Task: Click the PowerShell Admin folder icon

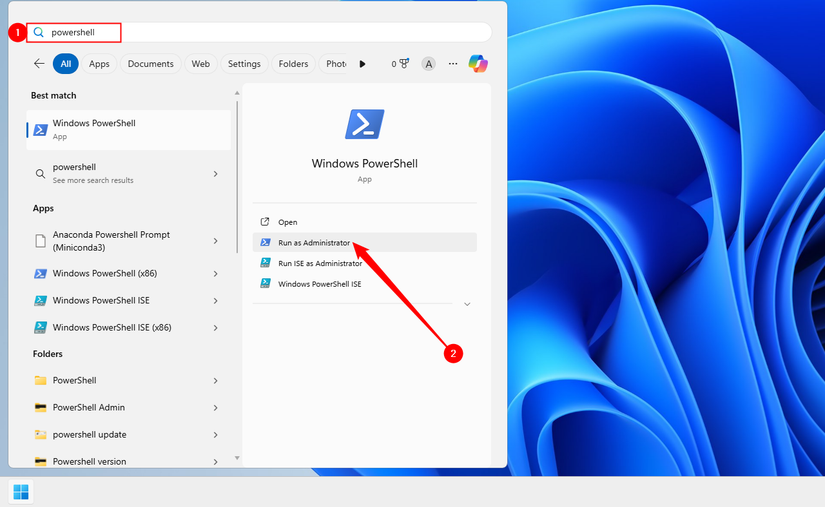Action: click(41, 407)
